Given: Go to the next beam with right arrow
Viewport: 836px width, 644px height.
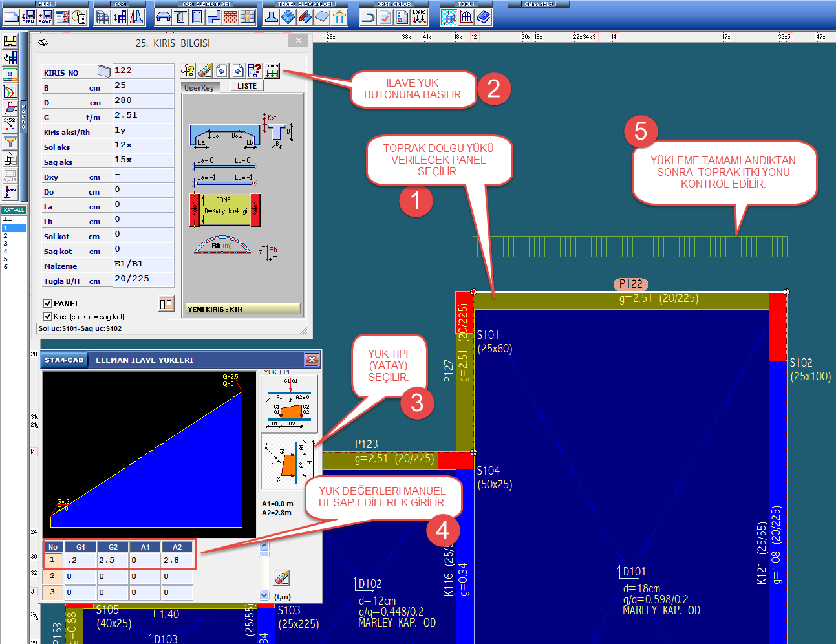Looking at the screenshot, I should coord(238,70).
